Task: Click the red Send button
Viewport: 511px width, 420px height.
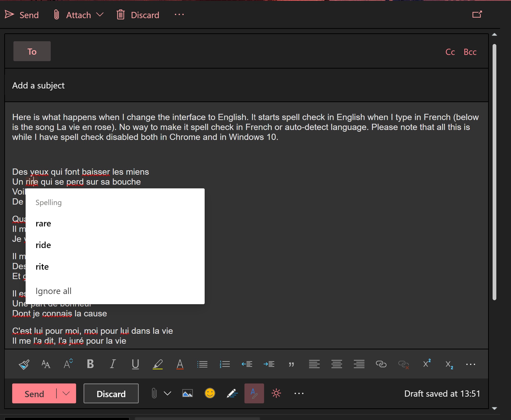Action: tap(34, 394)
